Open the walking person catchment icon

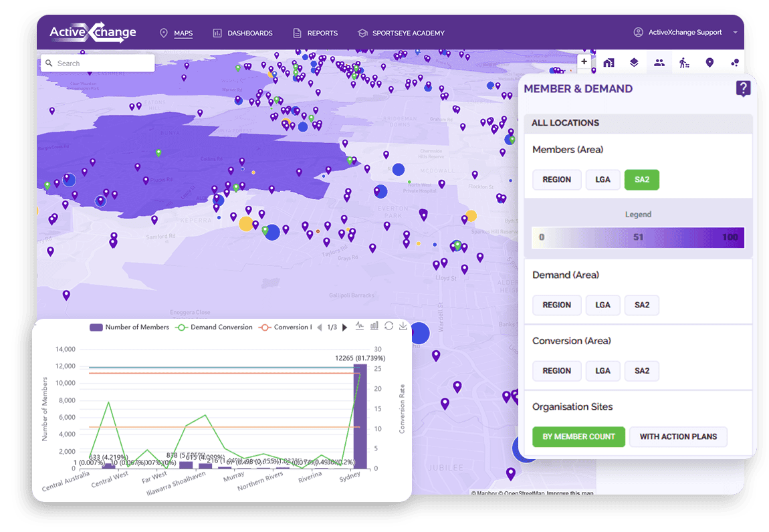point(684,63)
